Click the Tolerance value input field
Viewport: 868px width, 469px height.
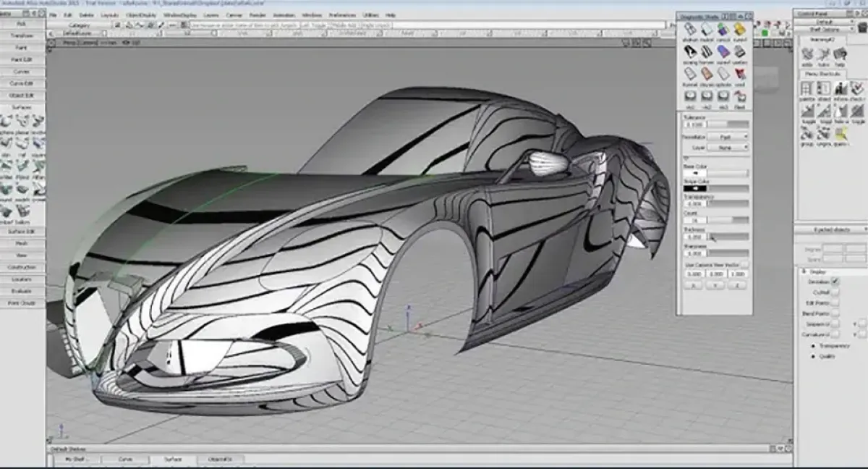tap(694, 124)
